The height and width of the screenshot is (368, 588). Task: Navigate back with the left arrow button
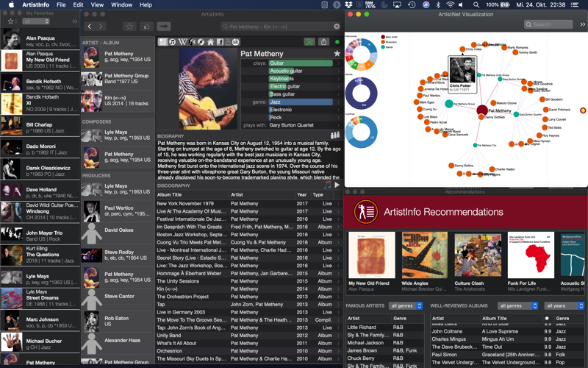(90, 26)
